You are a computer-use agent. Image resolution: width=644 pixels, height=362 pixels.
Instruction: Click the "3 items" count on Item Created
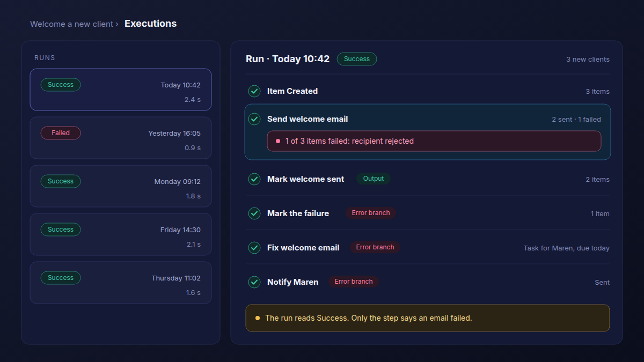597,92
